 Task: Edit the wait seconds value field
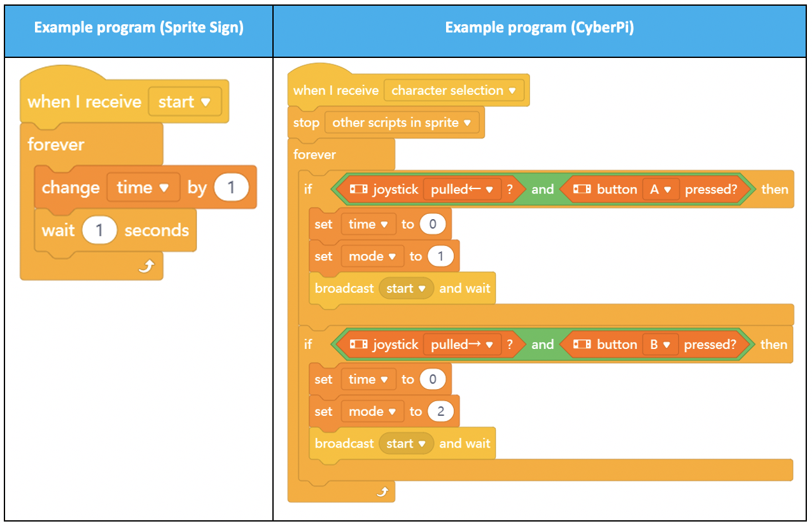tap(99, 230)
